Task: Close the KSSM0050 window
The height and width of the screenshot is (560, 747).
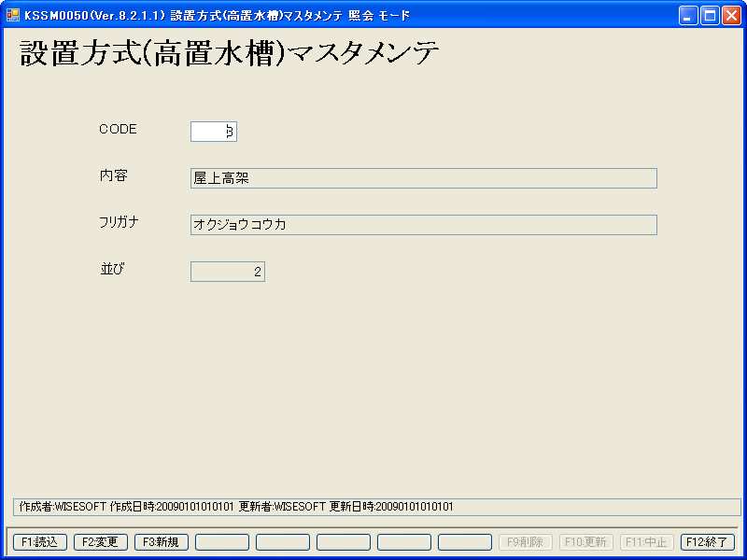Action: click(730, 16)
